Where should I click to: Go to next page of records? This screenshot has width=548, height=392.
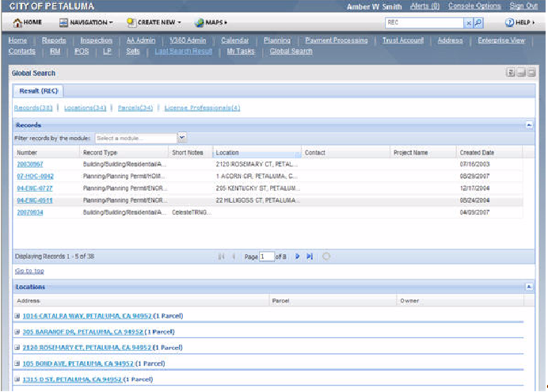tap(298, 257)
